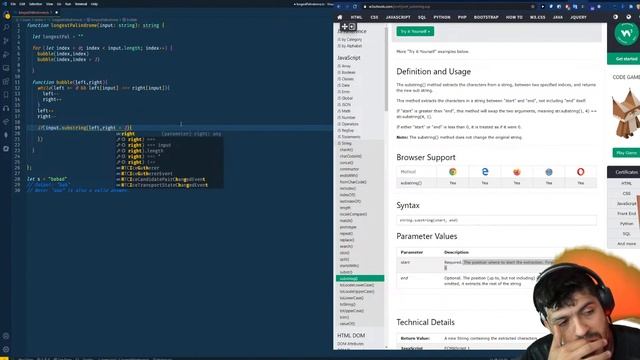The height and width of the screenshot is (360, 640).
Task: Click the W3Schools home icon
Action: pyautogui.click(x=340, y=17)
